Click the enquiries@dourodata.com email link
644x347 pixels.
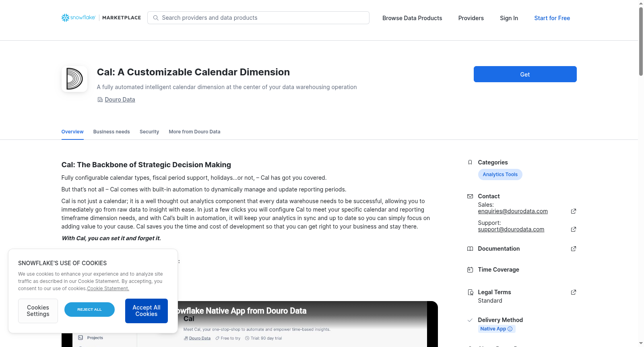(x=513, y=211)
